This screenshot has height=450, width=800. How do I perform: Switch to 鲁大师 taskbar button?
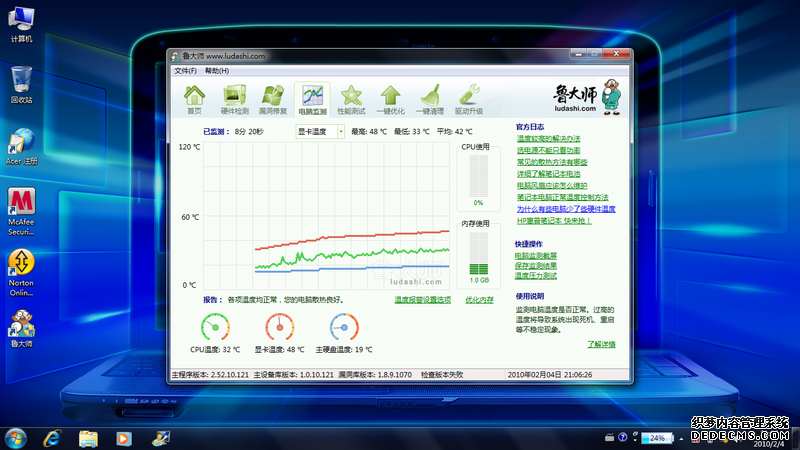pos(161,438)
